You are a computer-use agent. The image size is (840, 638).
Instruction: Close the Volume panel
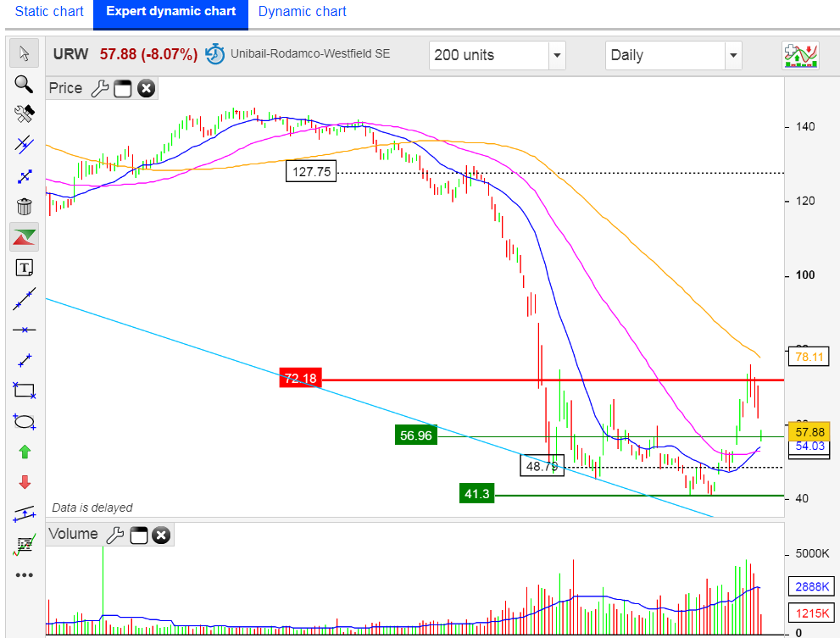pos(161,535)
